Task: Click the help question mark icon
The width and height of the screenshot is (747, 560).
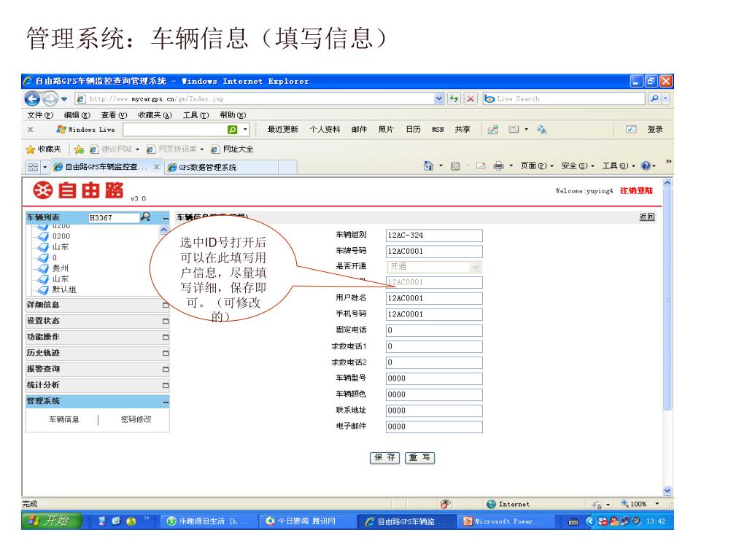Action: click(x=646, y=166)
